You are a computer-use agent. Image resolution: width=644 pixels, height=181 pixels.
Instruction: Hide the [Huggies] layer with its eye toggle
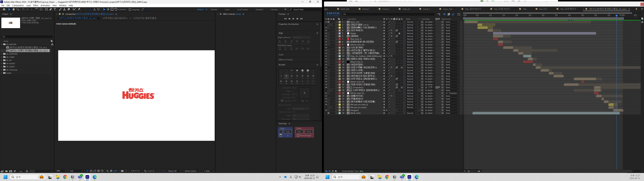pyautogui.click(x=327, y=110)
